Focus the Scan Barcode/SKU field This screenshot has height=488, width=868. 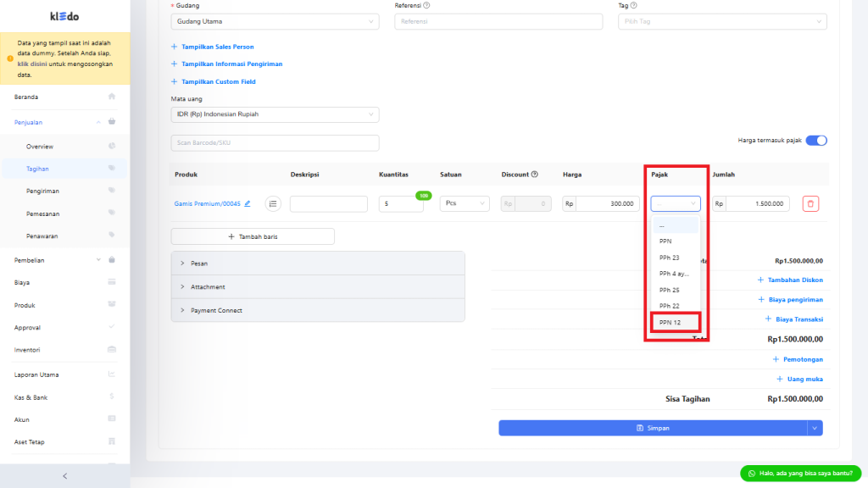tap(275, 142)
